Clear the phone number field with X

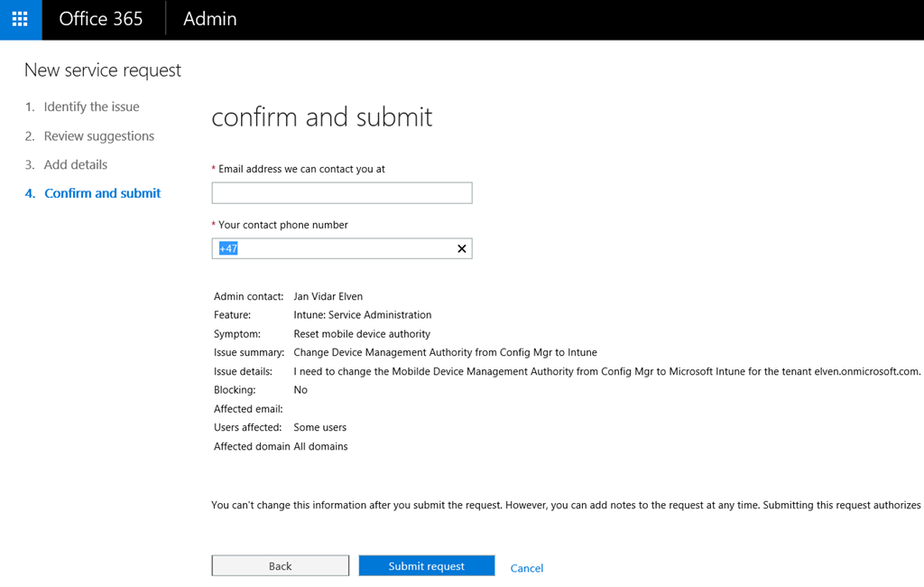click(x=462, y=249)
